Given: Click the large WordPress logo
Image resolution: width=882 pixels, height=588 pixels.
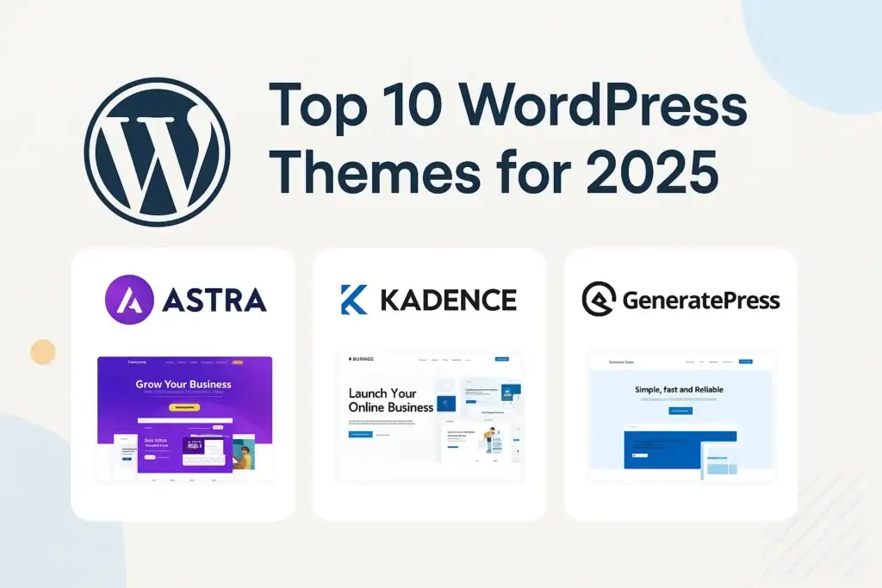Looking at the screenshot, I should point(157,152).
